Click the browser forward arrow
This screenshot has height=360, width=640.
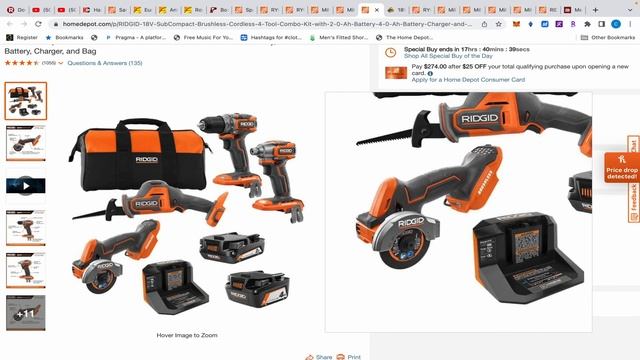[24, 24]
